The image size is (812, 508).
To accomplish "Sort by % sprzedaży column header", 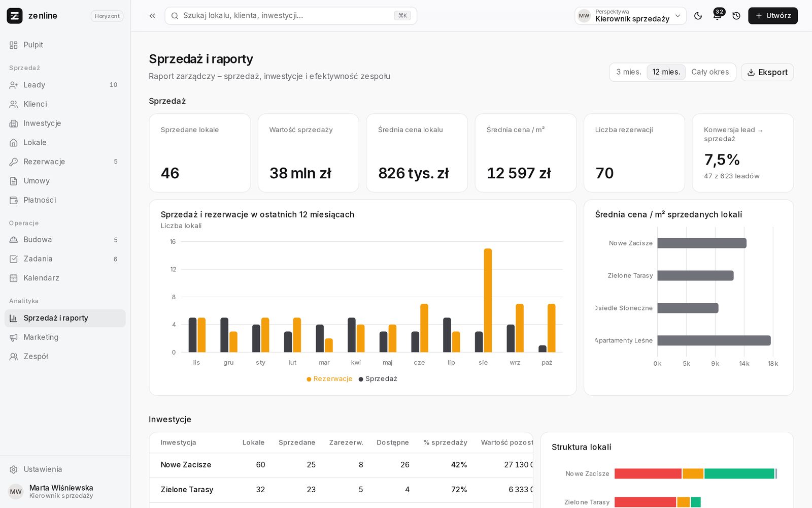I will click(x=445, y=442).
